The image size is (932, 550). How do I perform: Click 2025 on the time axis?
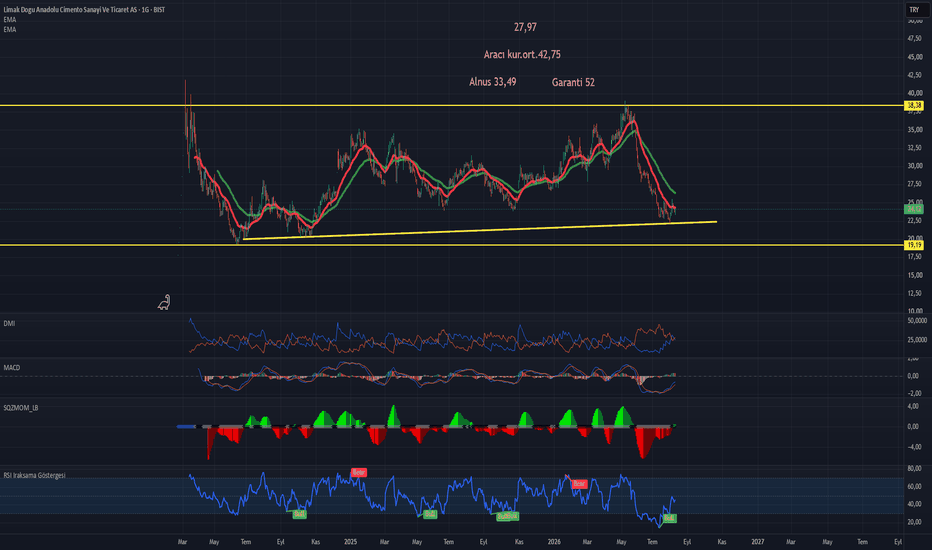pos(351,542)
